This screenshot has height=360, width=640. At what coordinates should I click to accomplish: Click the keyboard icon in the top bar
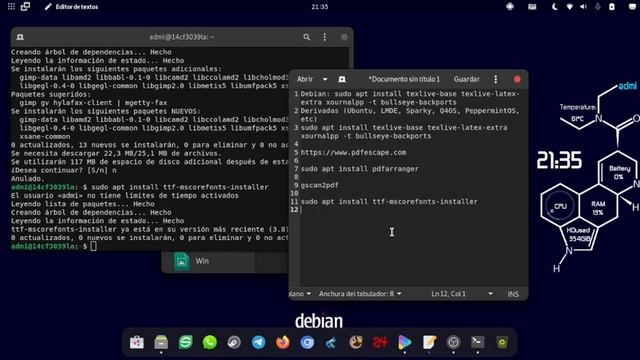[x=532, y=7]
